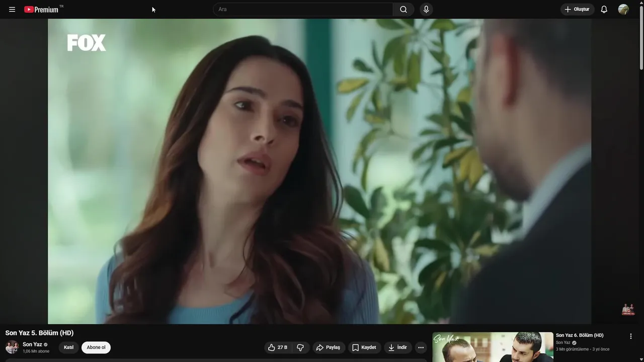Click the video player frame

319,171
